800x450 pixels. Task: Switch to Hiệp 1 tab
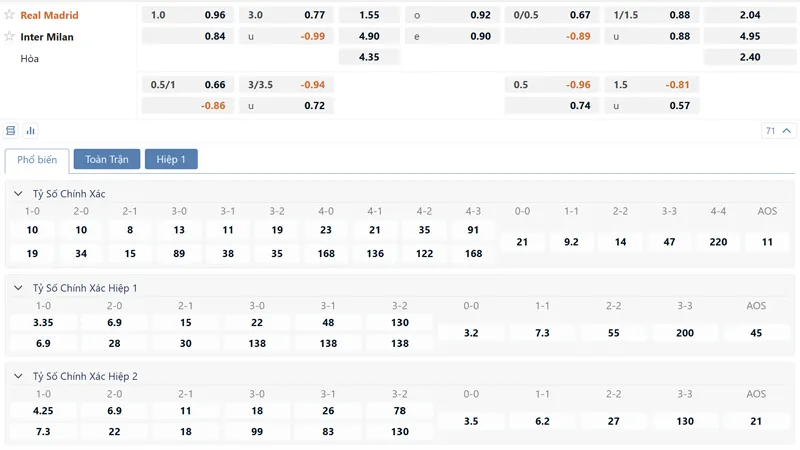(x=171, y=159)
